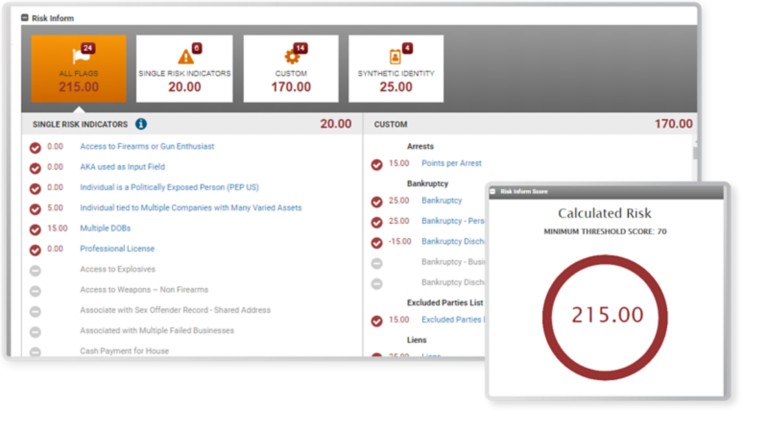Viewport: 768px width, 432px height.
Task: Uncheck Access to Firearms or Gun Enthusiast
Action: (x=35, y=147)
